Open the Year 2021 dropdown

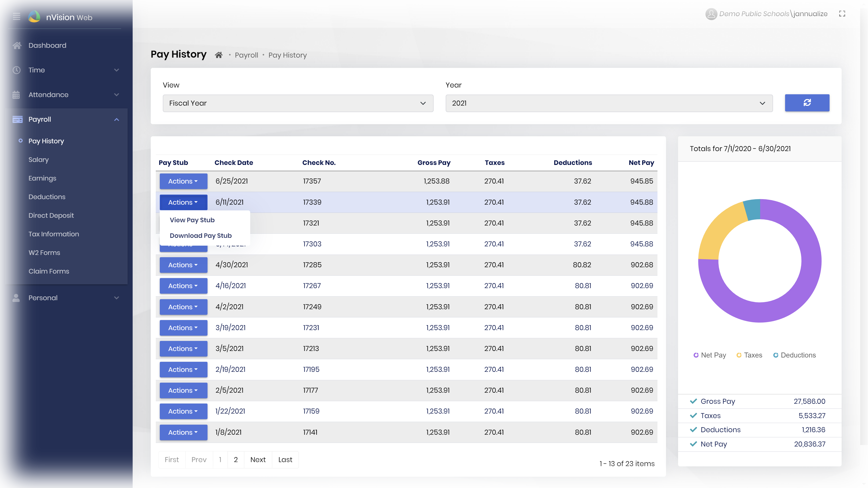609,103
